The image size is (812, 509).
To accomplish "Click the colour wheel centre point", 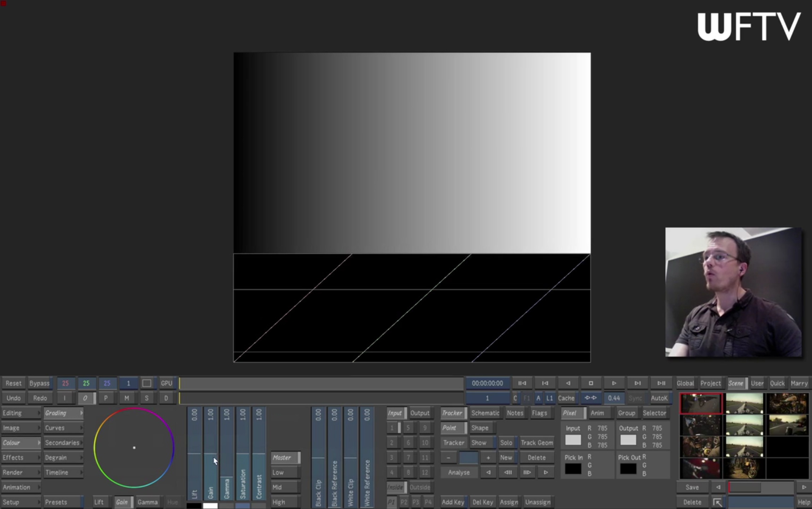I will tap(134, 448).
